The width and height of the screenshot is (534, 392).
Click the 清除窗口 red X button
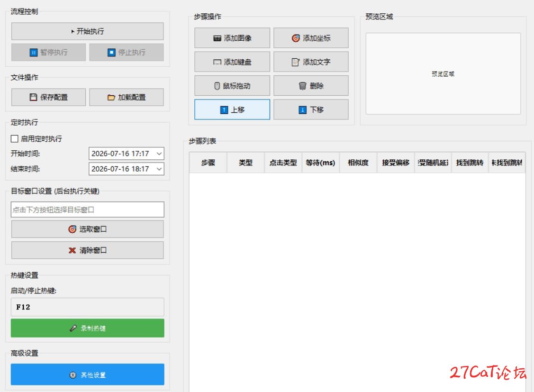pyautogui.click(x=88, y=250)
